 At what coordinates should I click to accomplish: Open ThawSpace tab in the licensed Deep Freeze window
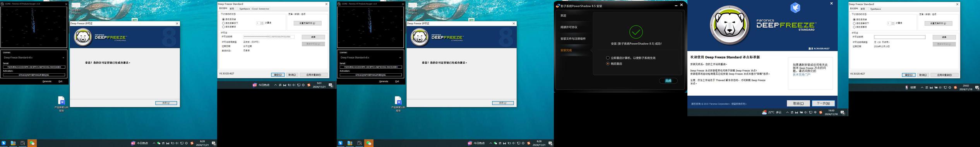(x=244, y=8)
